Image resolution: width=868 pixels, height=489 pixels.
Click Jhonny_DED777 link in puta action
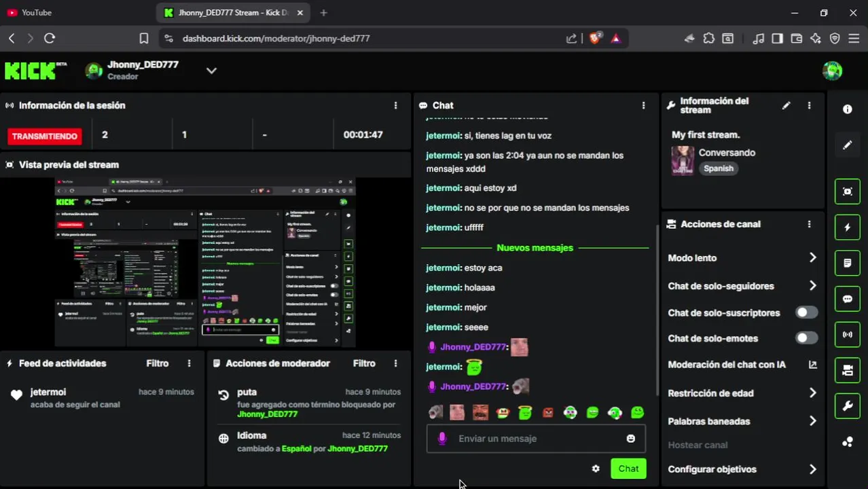coord(268,414)
